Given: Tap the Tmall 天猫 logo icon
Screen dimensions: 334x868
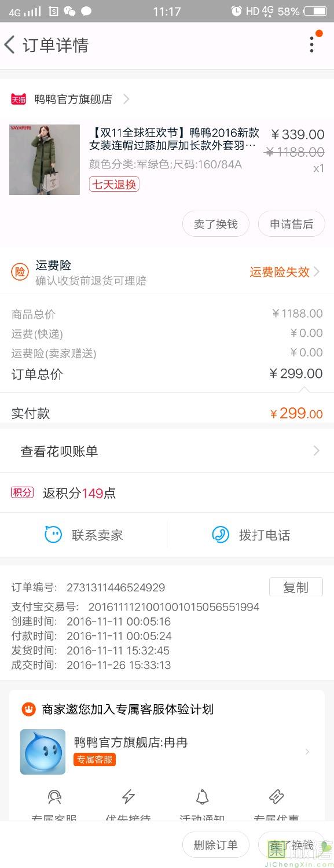Looking at the screenshot, I should pyautogui.click(x=19, y=99).
